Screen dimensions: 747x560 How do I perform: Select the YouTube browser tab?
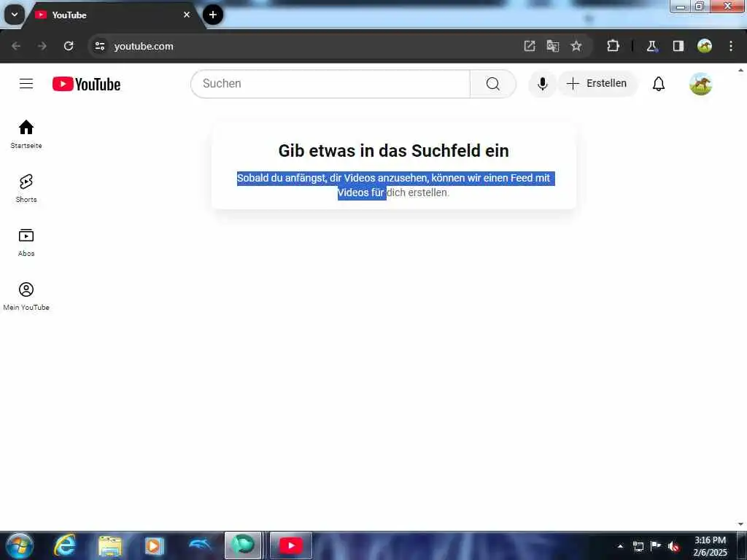(x=112, y=15)
